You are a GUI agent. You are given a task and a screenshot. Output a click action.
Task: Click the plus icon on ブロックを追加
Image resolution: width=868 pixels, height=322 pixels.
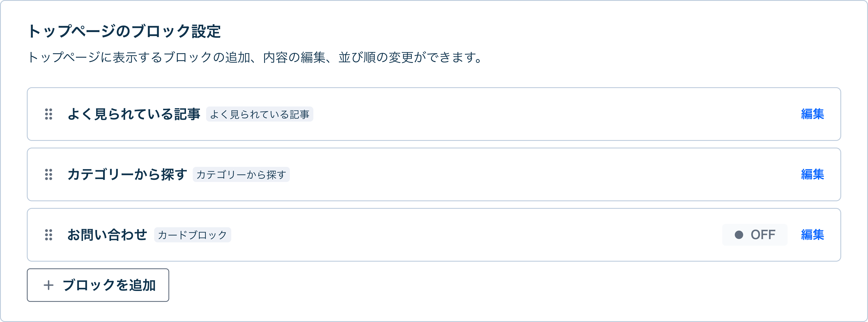tap(49, 285)
